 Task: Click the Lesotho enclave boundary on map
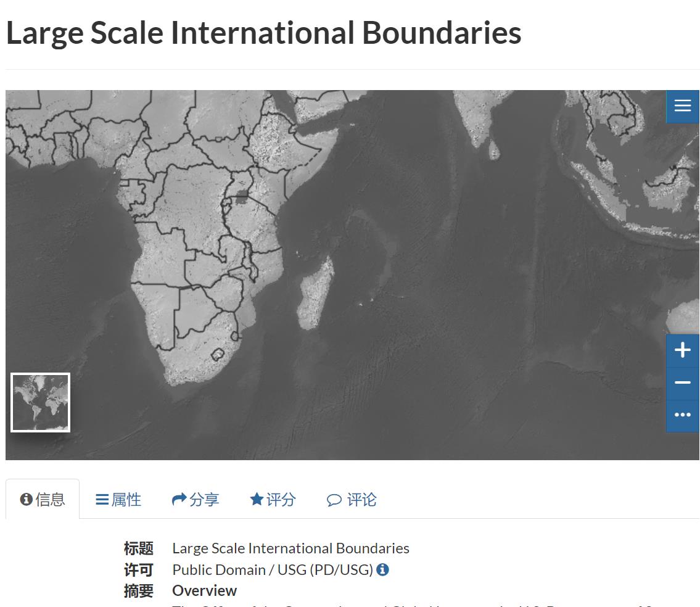[217, 355]
